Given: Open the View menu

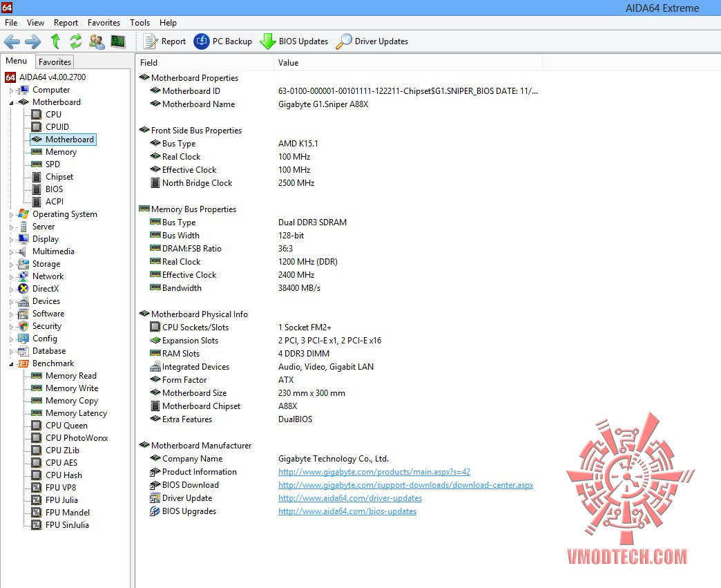Looking at the screenshot, I should pos(35,23).
